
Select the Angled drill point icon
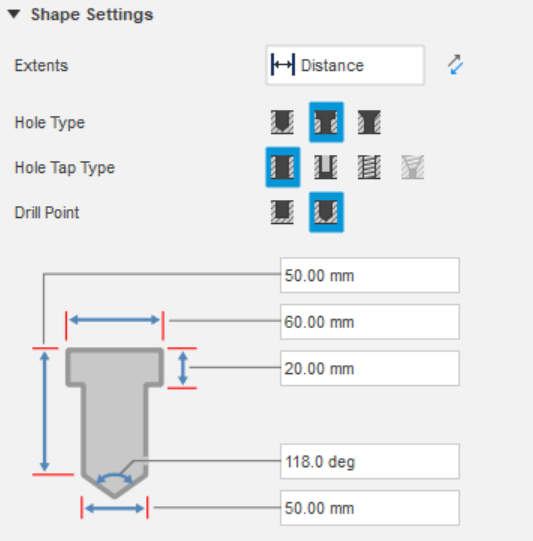click(x=326, y=212)
